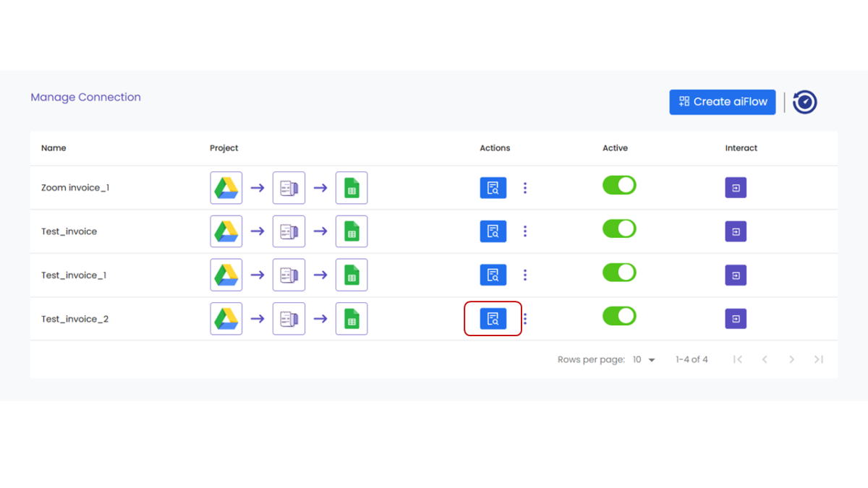Click document extraction icon in Test_invoice_1 row

tap(289, 275)
